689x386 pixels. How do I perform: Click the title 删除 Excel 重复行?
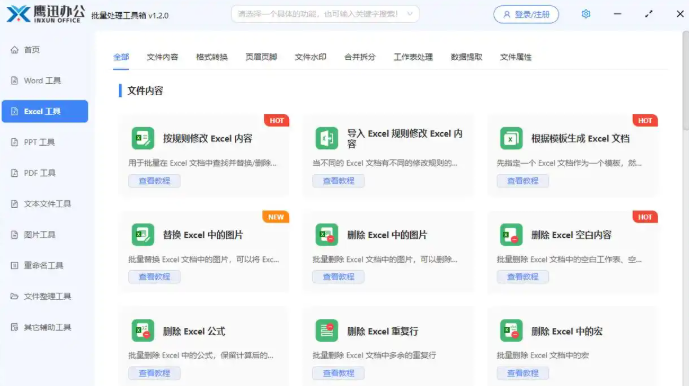(x=382, y=331)
